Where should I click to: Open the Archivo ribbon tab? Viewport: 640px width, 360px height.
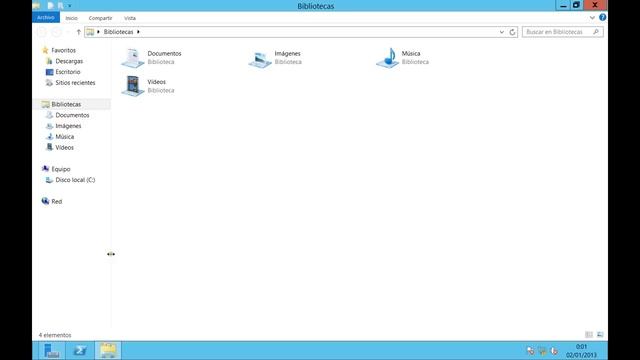click(x=46, y=18)
